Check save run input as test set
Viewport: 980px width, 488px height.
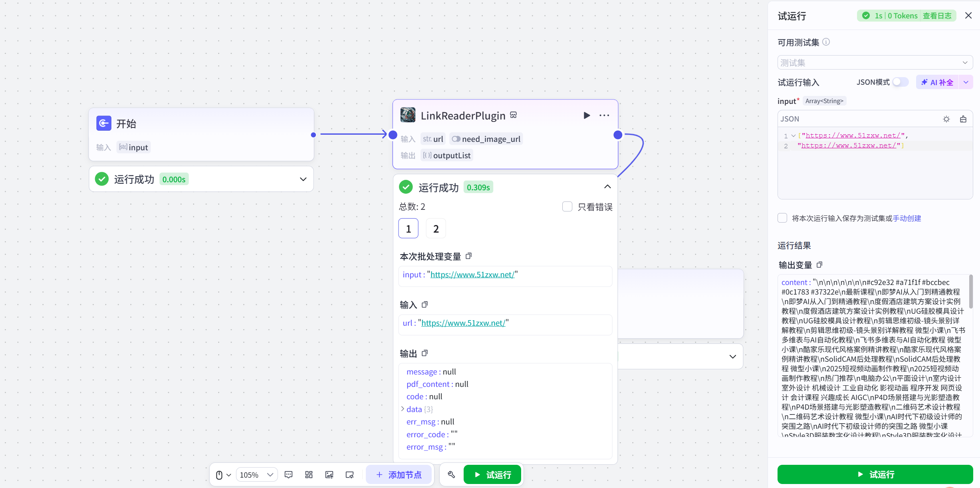coord(782,218)
